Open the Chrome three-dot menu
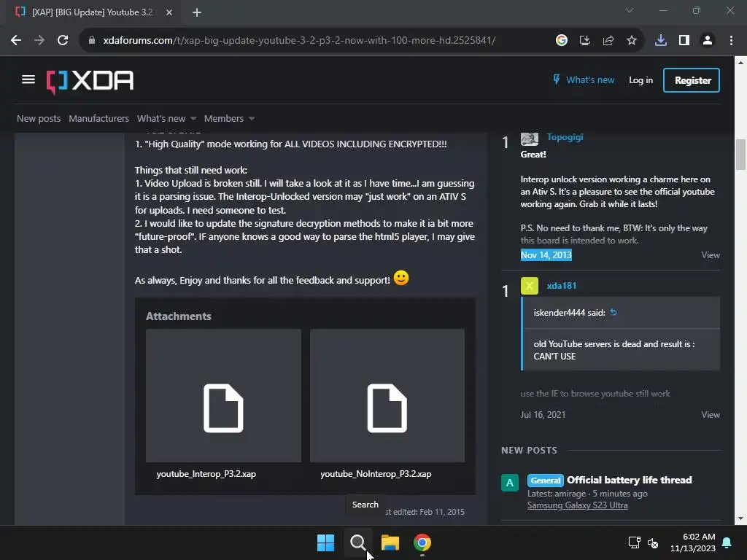The width and height of the screenshot is (747, 560). click(731, 41)
